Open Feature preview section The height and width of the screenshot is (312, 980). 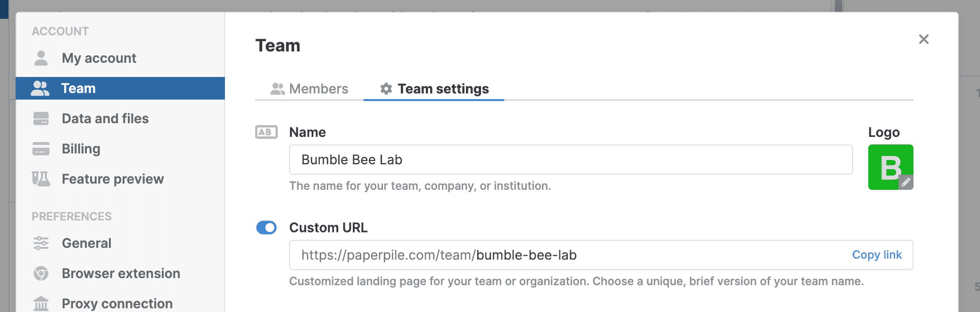pyautogui.click(x=113, y=179)
